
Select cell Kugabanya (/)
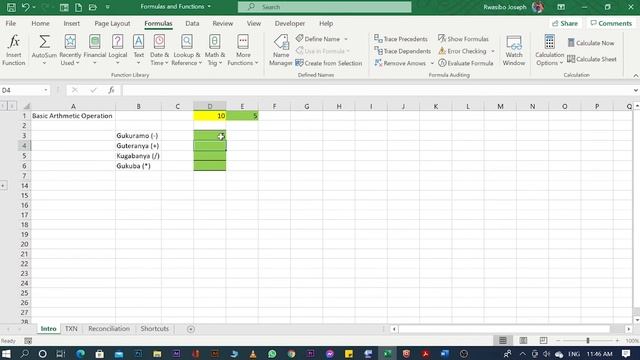(x=138, y=156)
